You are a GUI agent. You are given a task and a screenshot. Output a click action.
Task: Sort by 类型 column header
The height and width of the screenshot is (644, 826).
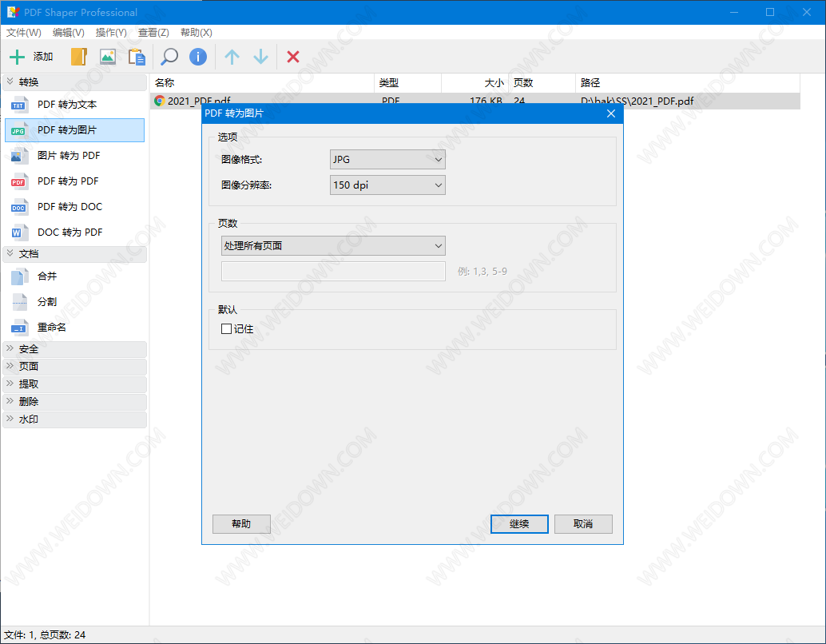tap(408, 83)
